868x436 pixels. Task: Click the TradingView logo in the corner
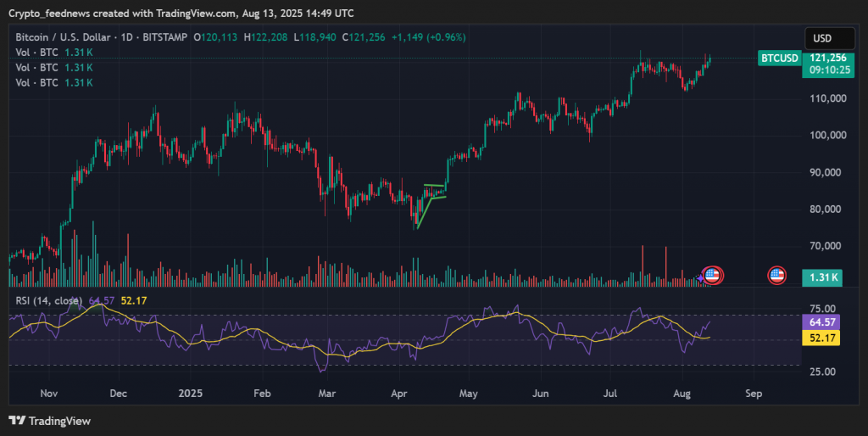pos(49,421)
